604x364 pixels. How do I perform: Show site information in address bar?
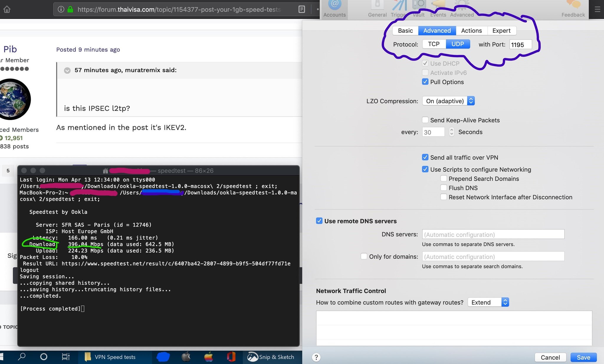coord(61,9)
